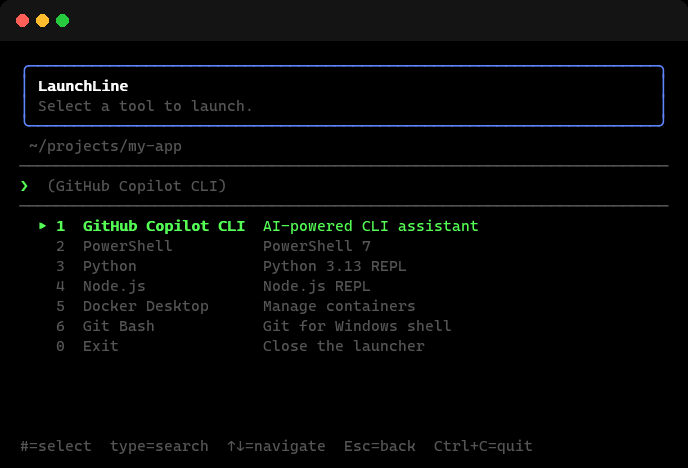Click 'Git for Windows shell' description
Image resolution: width=688 pixels, height=468 pixels.
(357, 326)
